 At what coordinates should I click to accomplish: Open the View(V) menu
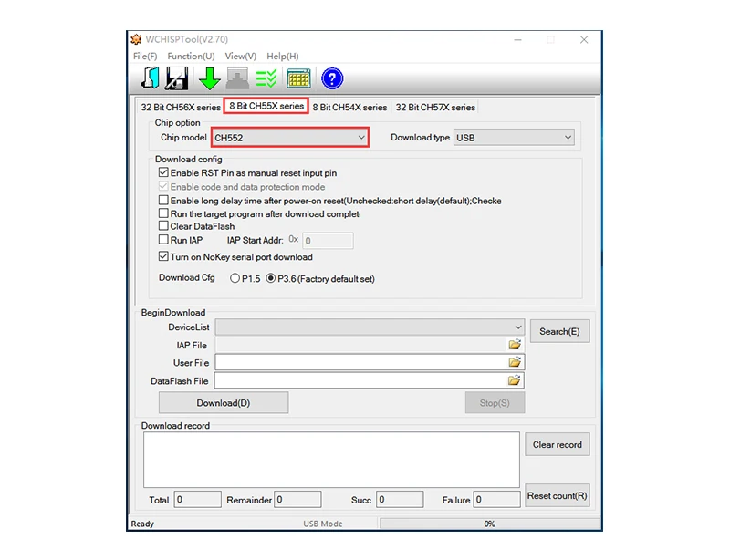(241, 57)
